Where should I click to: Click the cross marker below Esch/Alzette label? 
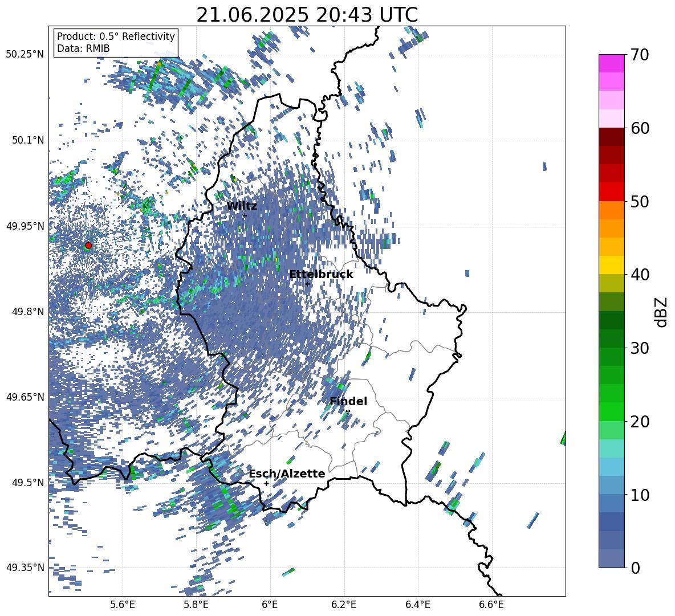click(x=266, y=483)
